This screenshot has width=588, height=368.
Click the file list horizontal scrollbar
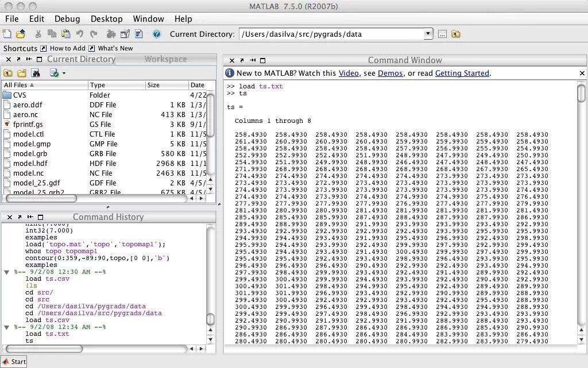pyautogui.click(x=41, y=199)
